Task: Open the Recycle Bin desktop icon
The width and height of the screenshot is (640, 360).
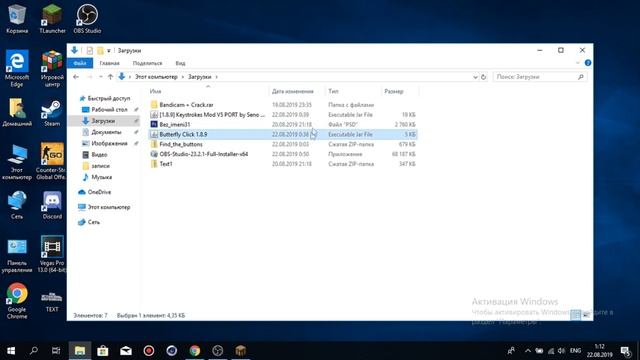Action: click(x=17, y=18)
